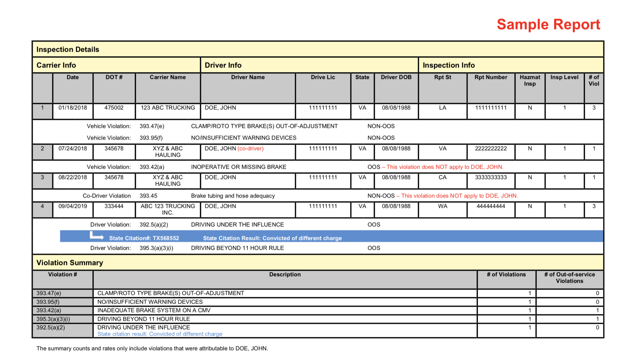Select the Inspection Details section header

[68, 50]
